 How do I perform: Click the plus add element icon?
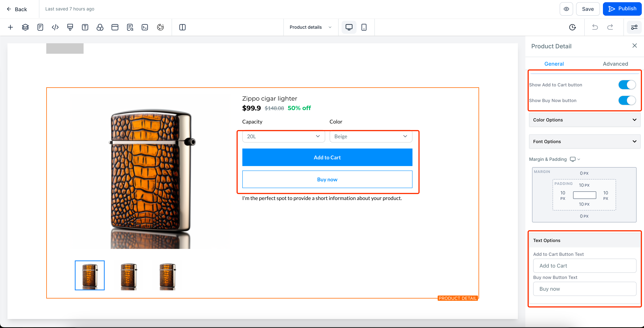click(x=10, y=27)
